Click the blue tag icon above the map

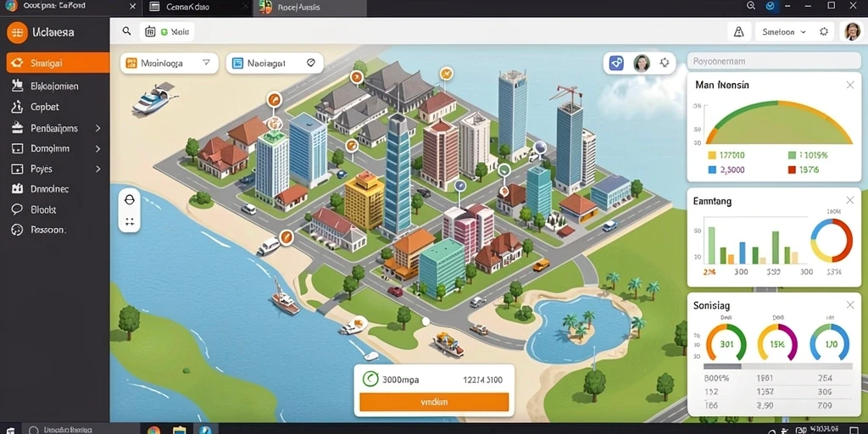click(616, 63)
